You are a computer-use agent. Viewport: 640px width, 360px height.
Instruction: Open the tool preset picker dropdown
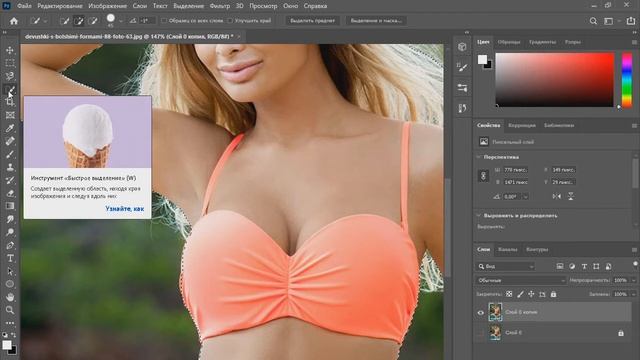[x=45, y=21]
